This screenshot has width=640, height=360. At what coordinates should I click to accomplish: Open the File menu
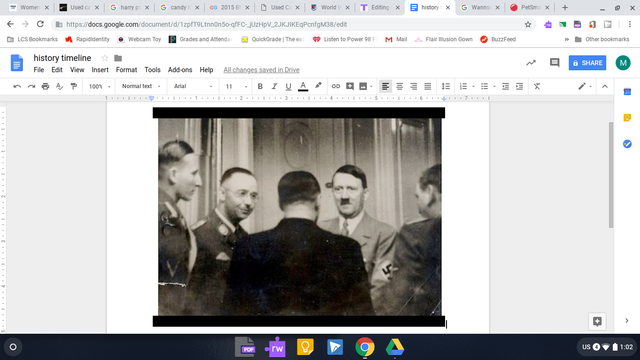tap(39, 70)
